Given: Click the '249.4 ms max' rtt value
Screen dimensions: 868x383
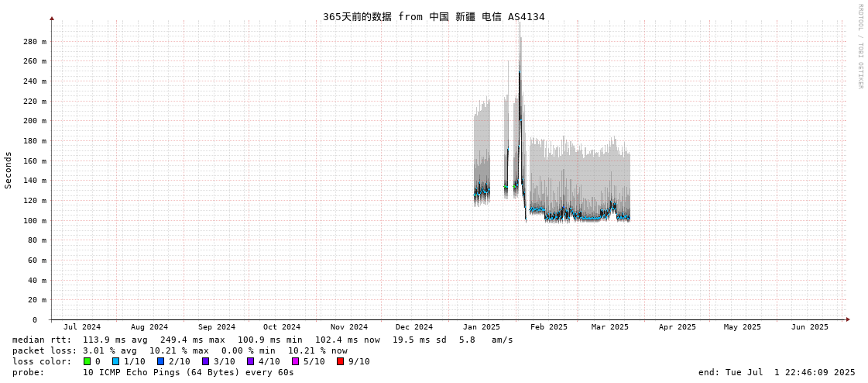Looking at the screenshot, I should pyautogui.click(x=193, y=340).
